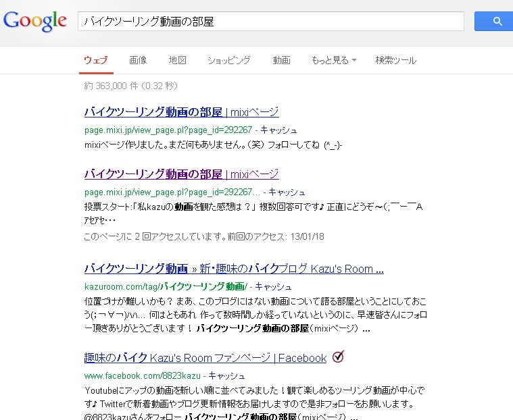Open the 検索ツール options
This screenshot has height=420, width=513.
click(395, 61)
